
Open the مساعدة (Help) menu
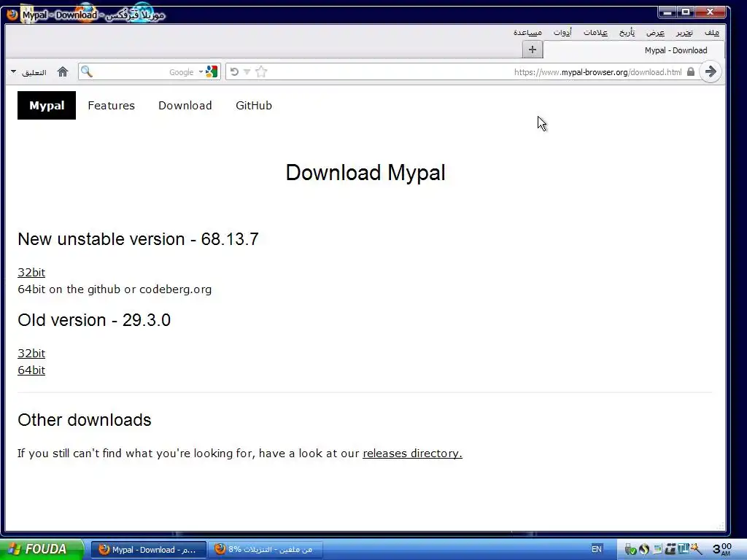click(527, 32)
